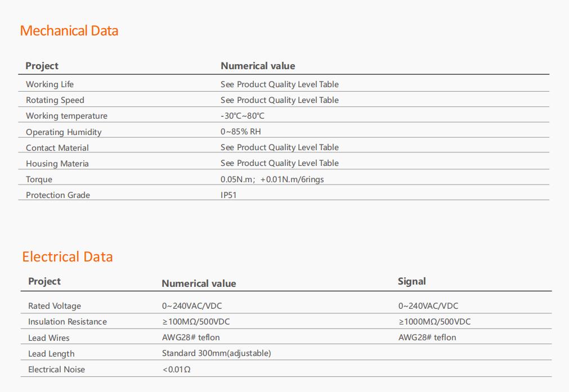Image resolution: width=569 pixels, height=392 pixels.
Task: Select the Torque value 0.05N.m text
Action: 238,179
